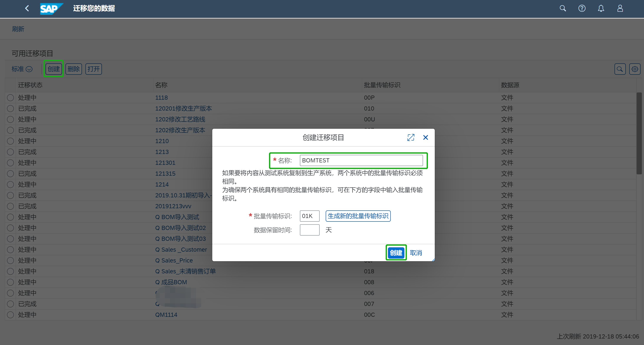Click transfer ID cell 00C

[369, 315]
